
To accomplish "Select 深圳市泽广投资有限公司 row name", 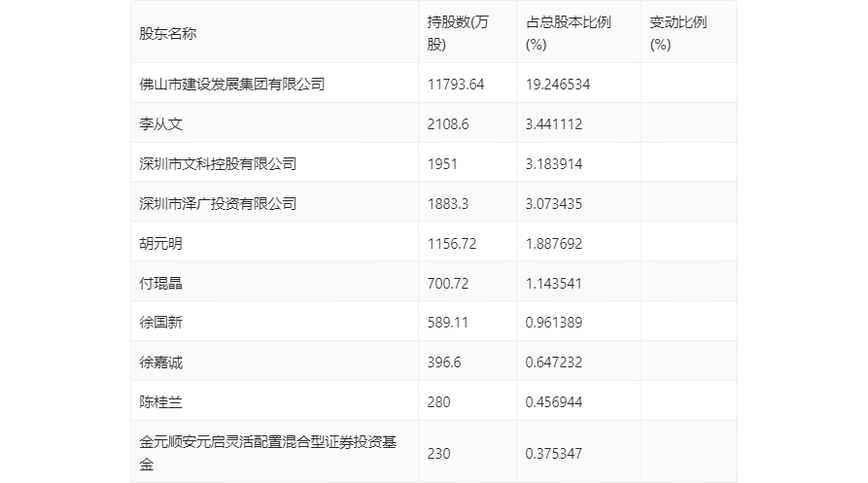I will [218, 204].
